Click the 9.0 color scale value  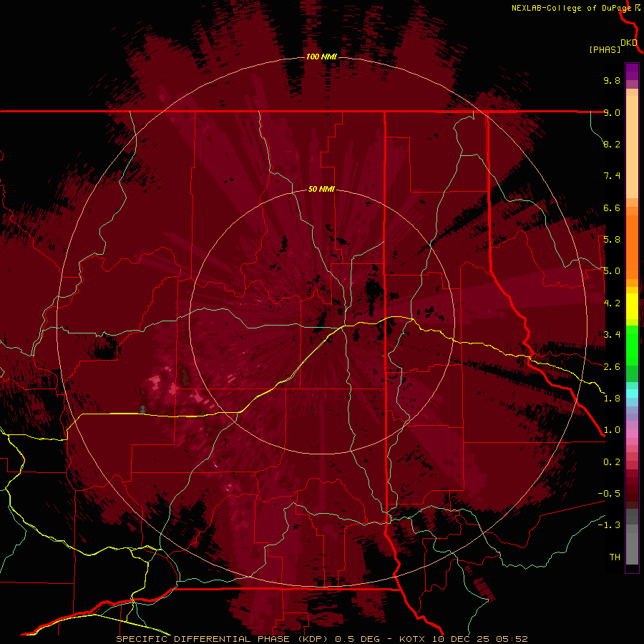612,112
